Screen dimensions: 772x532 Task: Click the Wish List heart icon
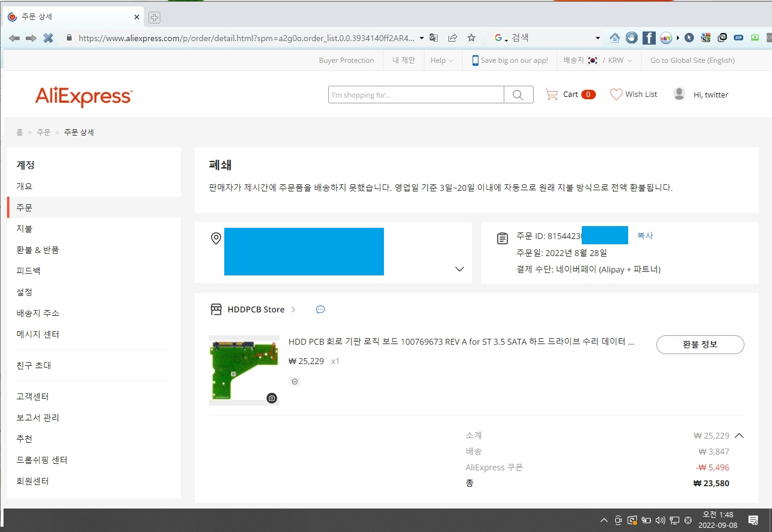point(616,94)
